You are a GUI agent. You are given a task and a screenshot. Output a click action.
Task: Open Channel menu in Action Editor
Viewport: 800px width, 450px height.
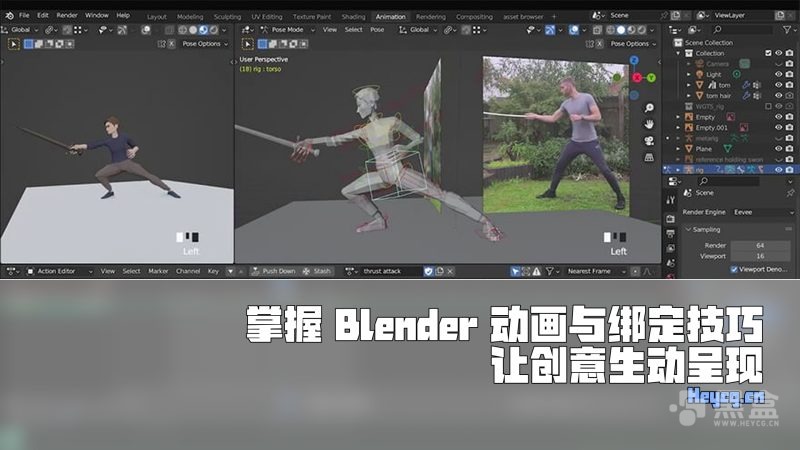tap(188, 271)
